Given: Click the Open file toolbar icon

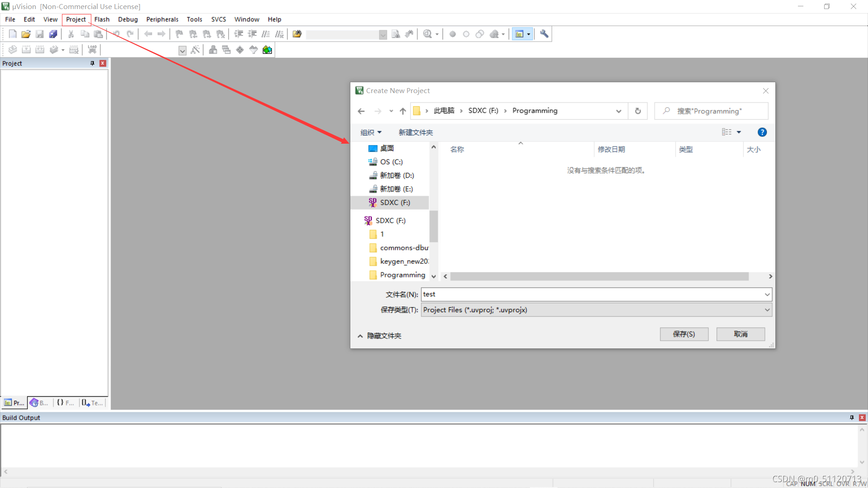Looking at the screenshot, I should click(26, 34).
